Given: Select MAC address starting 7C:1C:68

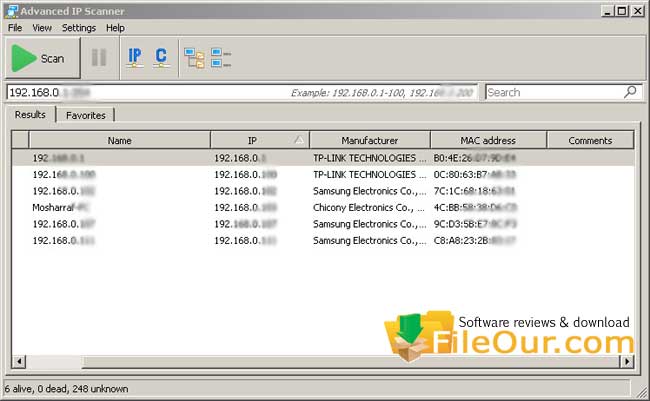Looking at the screenshot, I should 475,191.
